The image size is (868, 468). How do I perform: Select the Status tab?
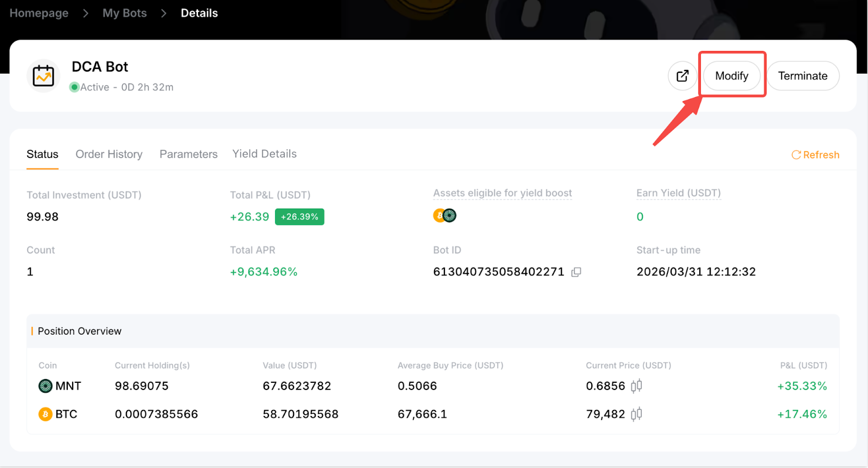click(x=42, y=155)
